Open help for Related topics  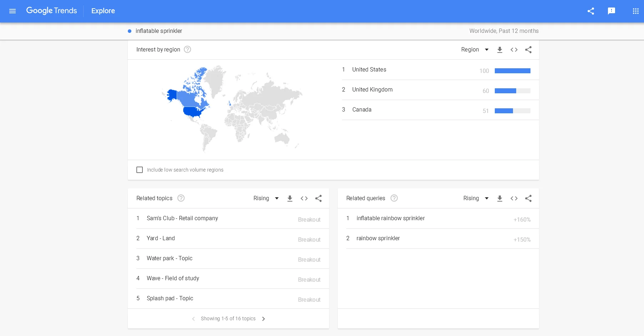coord(181,198)
